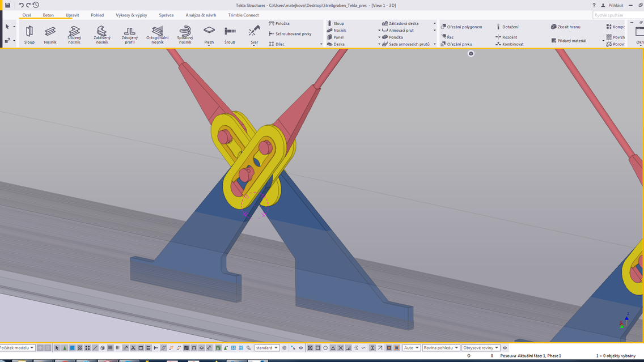Select the Ortogonální nosník tool
The image size is (644, 362).
(157, 35)
